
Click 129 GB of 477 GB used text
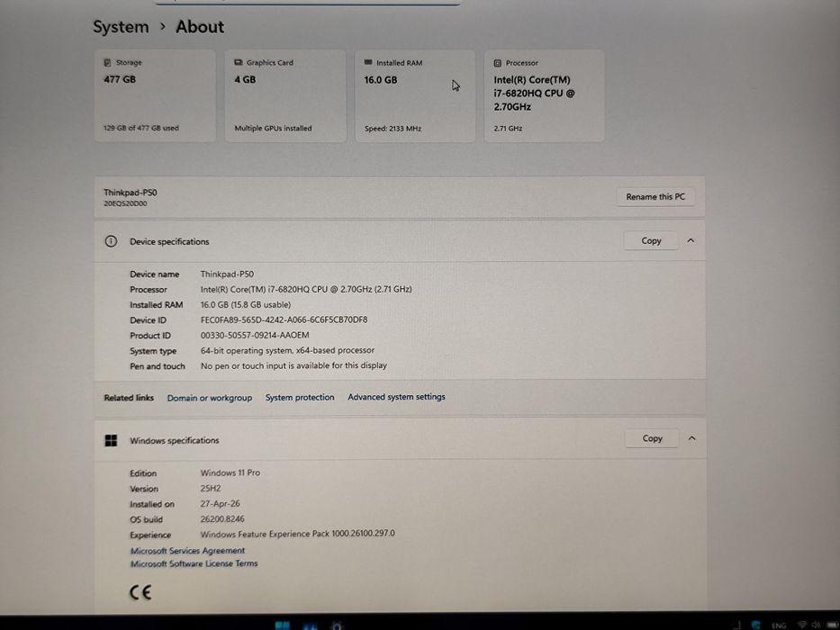pyautogui.click(x=140, y=128)
